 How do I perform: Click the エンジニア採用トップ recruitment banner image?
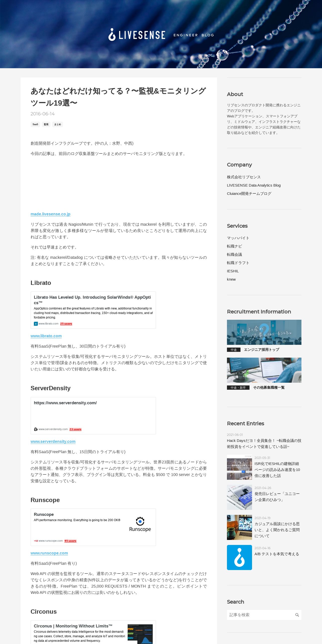click(x=264, y=332)
